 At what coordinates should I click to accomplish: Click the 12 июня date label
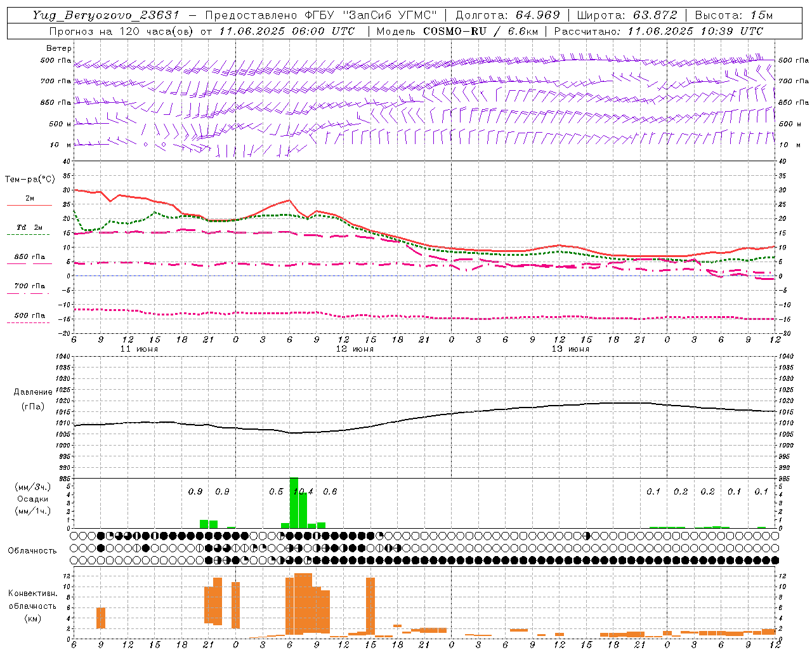tap(355, 348)
